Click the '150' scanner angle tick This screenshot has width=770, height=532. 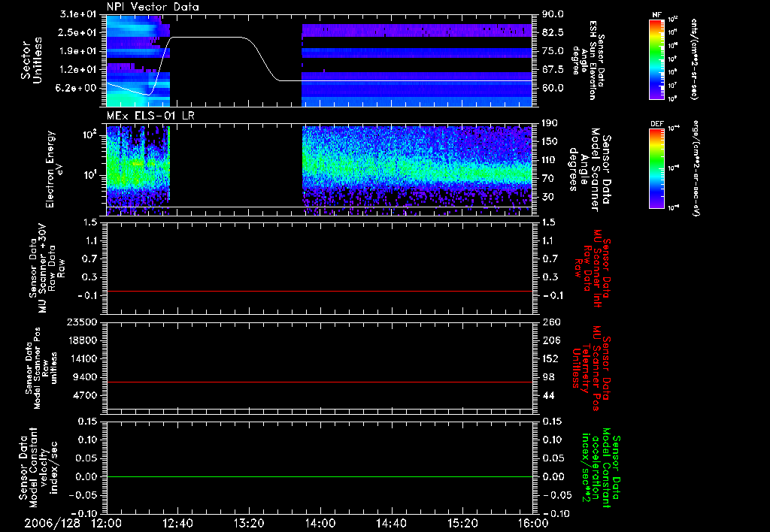tap(550, 141)
